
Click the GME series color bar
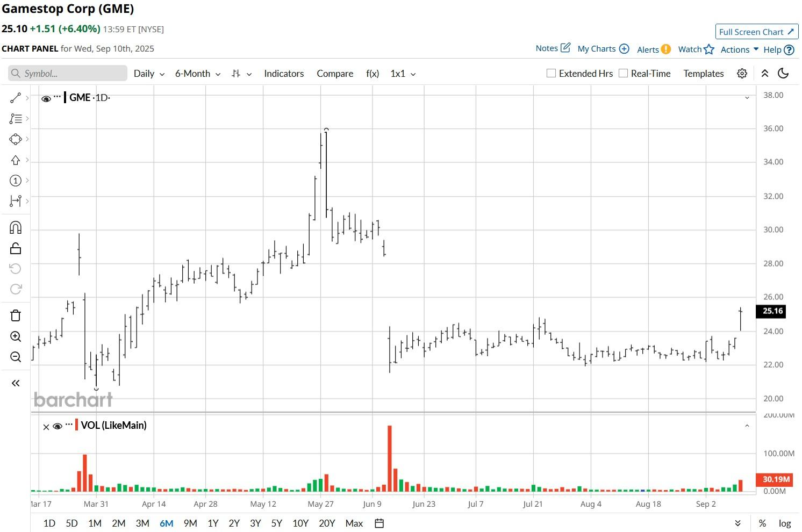pyautogui.click(x=65, y=97)
